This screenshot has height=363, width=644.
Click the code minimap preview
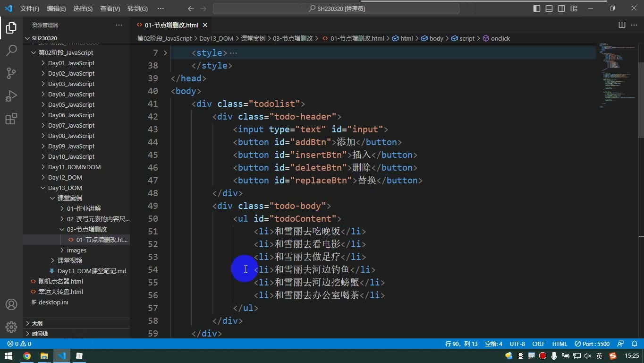(x=617, y=76)
